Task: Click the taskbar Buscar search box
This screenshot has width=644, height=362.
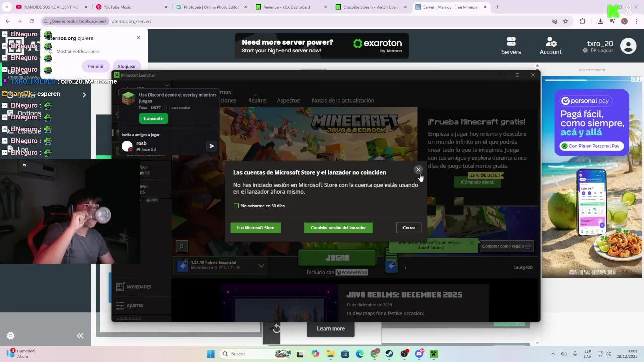Action: 257,354
